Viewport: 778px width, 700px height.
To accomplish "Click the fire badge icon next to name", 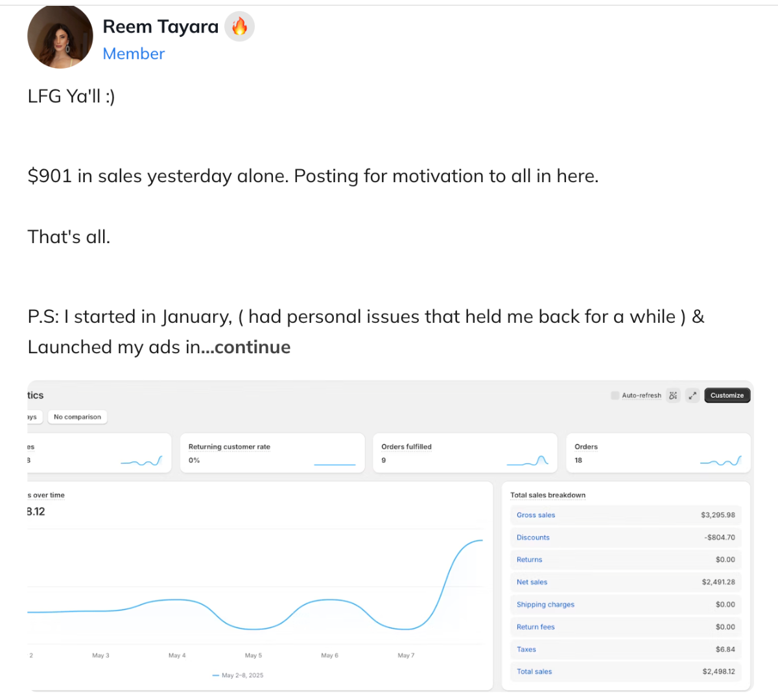I will tap(239, 27).
